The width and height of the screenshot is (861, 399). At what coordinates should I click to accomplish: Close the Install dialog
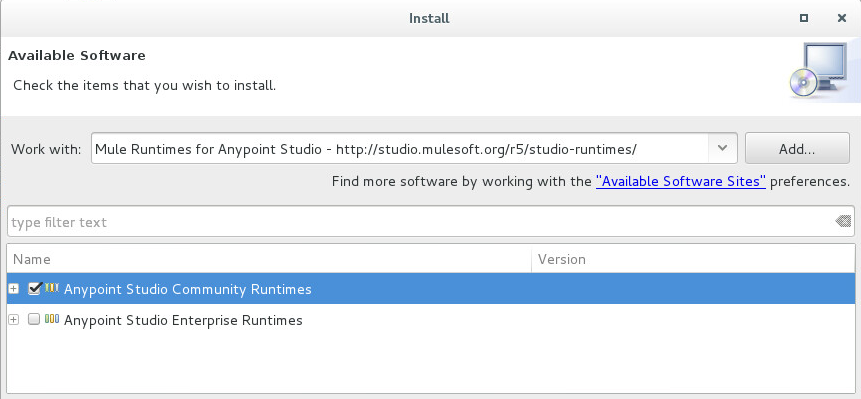point(841,18)
